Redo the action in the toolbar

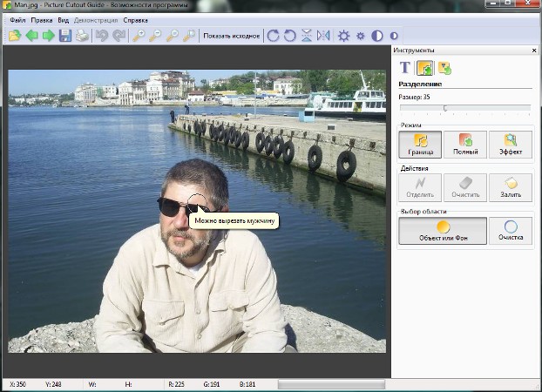coord(119,36)
